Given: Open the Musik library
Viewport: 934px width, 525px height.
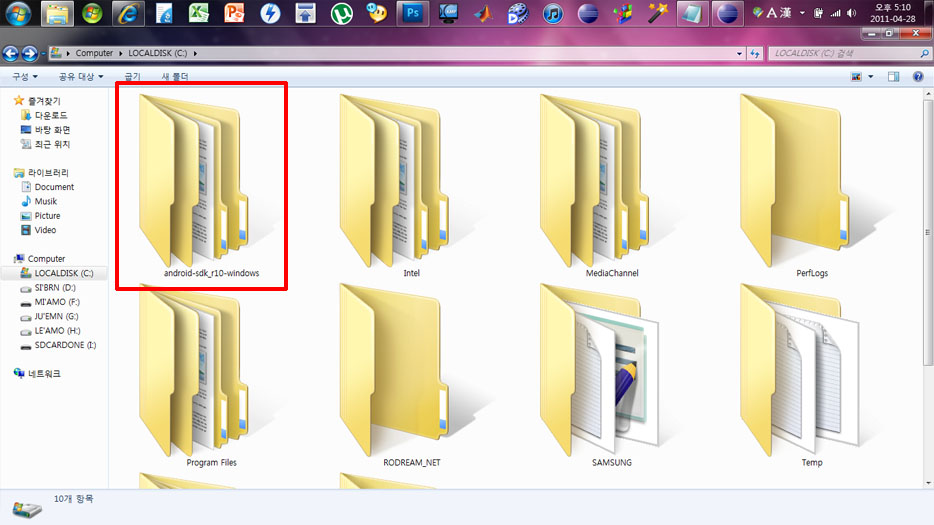Looking at the screenshot, I should (x=45, y=201).
